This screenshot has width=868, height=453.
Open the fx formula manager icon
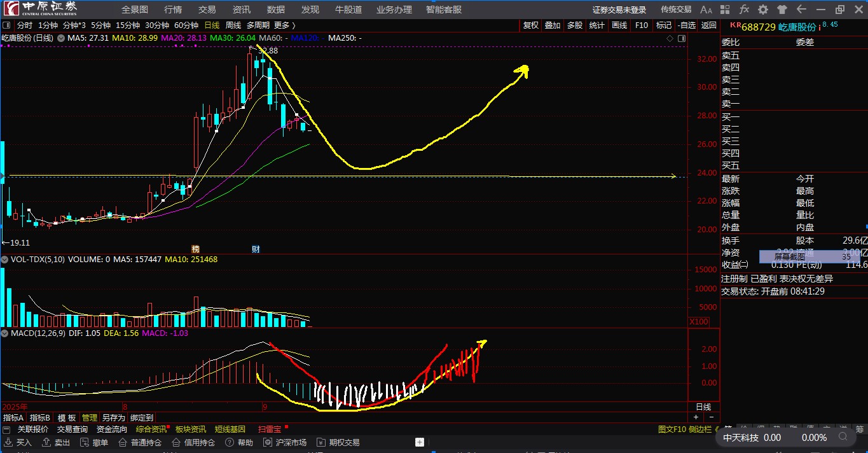[744, 10]
